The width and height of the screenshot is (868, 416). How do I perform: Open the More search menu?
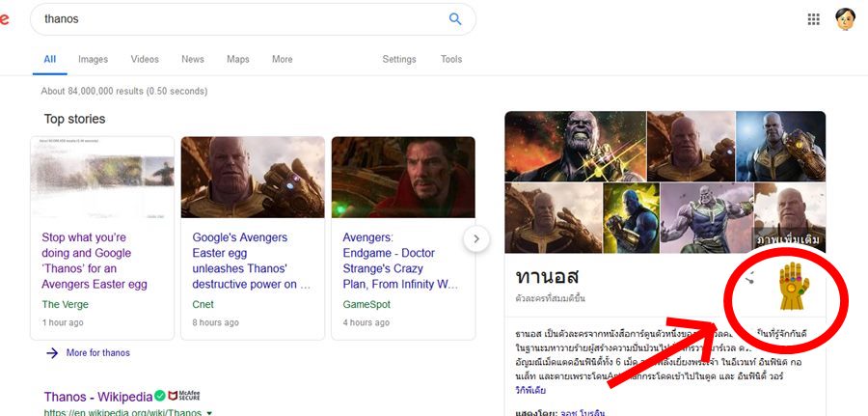[283, 59]
